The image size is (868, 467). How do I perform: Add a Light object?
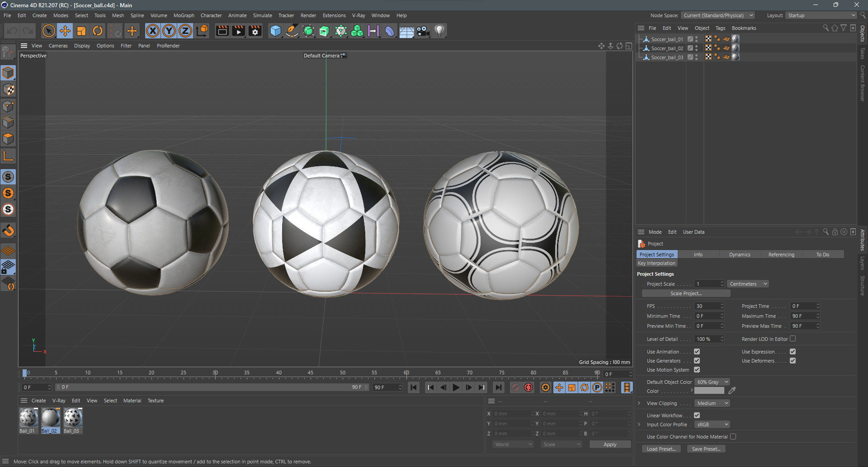click(439, 31)
